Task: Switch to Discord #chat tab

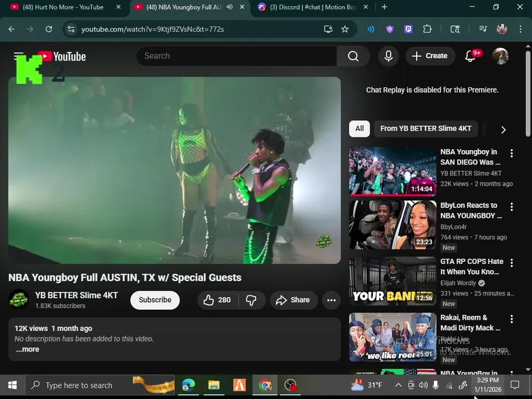Action: [x=313, y=7]
